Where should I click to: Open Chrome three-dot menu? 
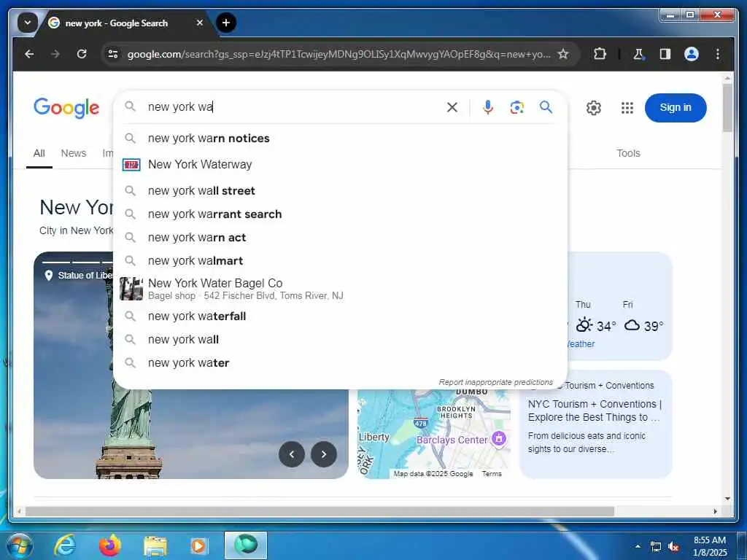pos(718,54)
